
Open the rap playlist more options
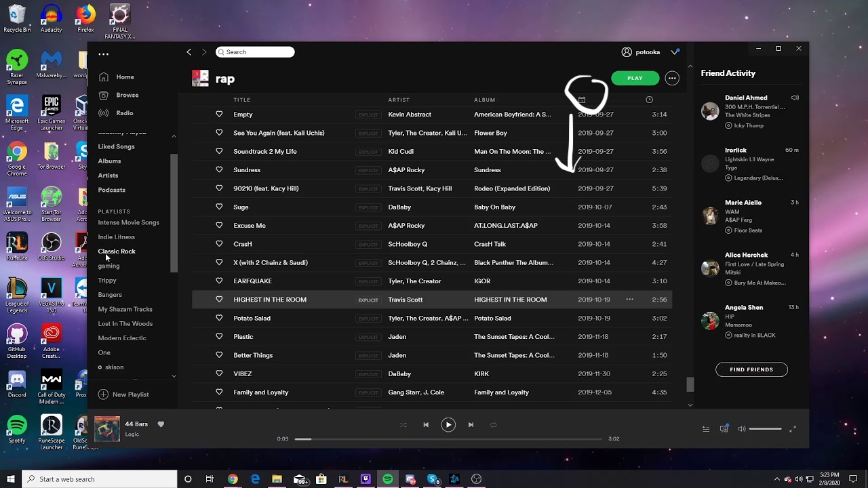click(x=672, y=78)
